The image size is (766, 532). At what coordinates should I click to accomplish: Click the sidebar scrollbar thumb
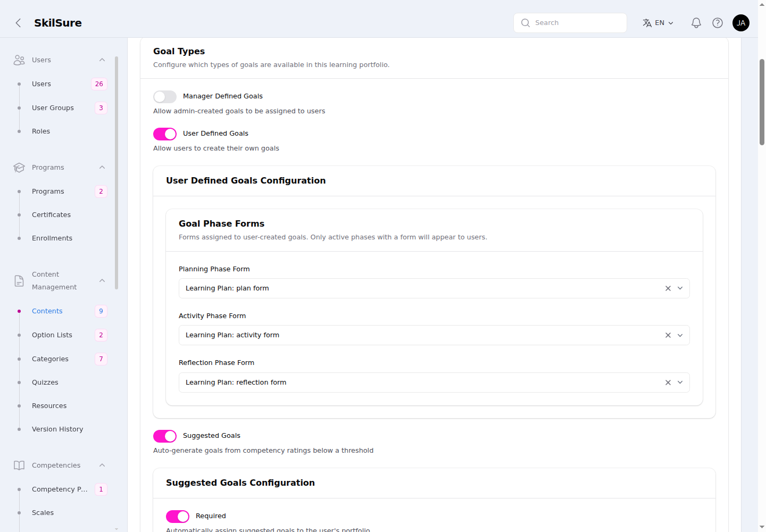(x=116, y=172)
